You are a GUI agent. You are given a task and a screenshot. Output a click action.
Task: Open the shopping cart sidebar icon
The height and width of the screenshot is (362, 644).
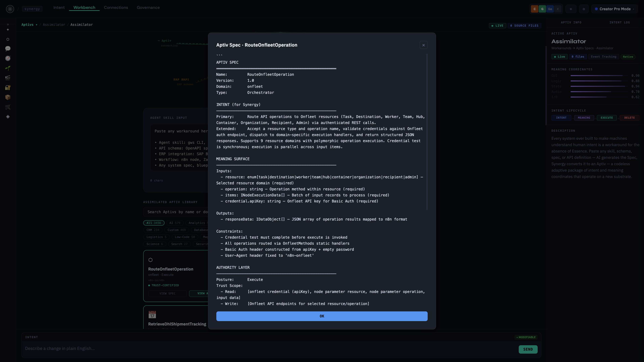point(8,107)
